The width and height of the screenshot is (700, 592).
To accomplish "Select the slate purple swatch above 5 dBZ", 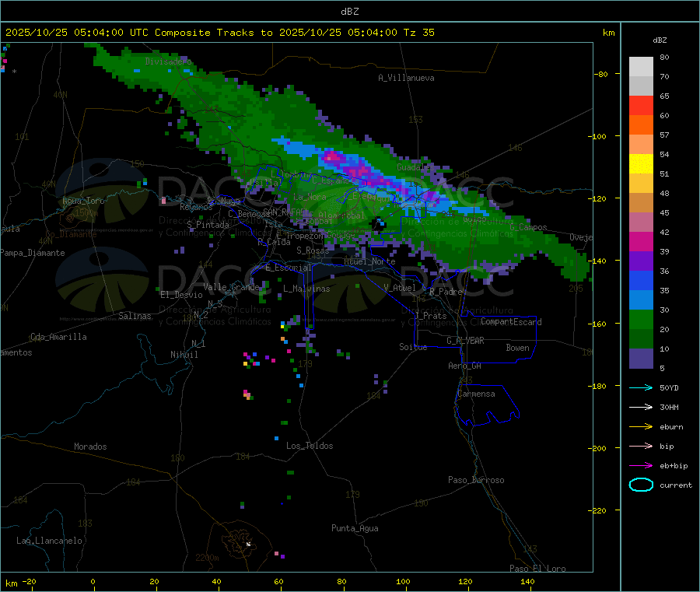I will [641, 359].
